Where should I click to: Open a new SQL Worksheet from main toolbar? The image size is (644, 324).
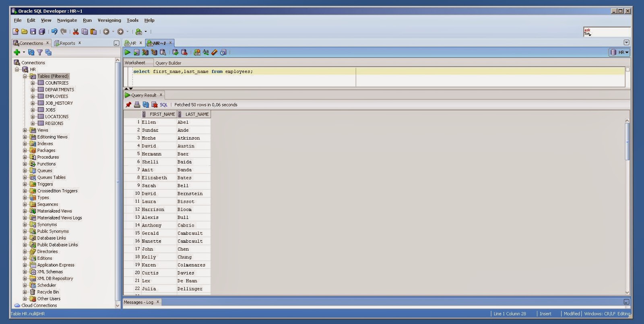[139, 31]
